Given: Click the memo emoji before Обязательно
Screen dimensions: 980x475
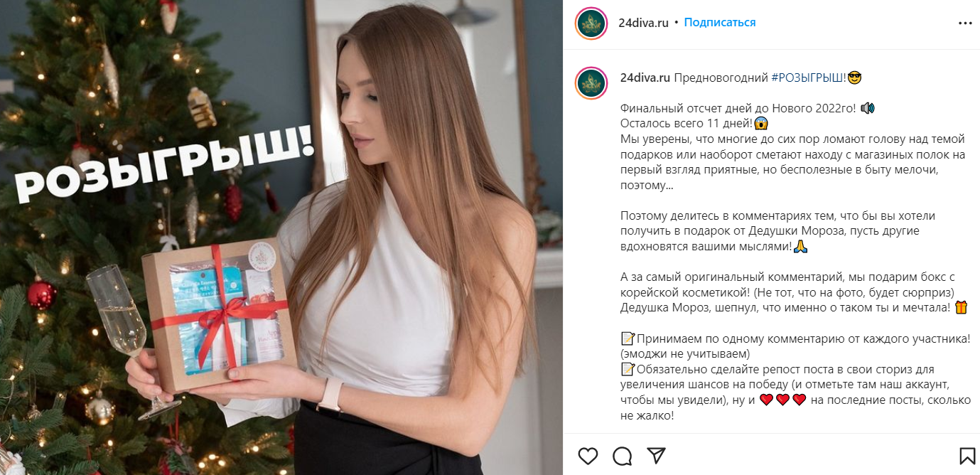Looking at the screenshot, I should pos(628,369).
